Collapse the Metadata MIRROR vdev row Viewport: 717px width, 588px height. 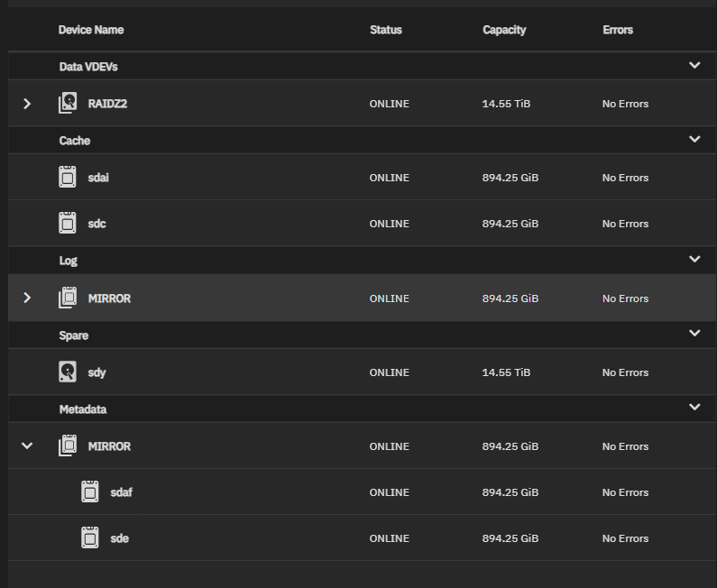coord(27,446)
